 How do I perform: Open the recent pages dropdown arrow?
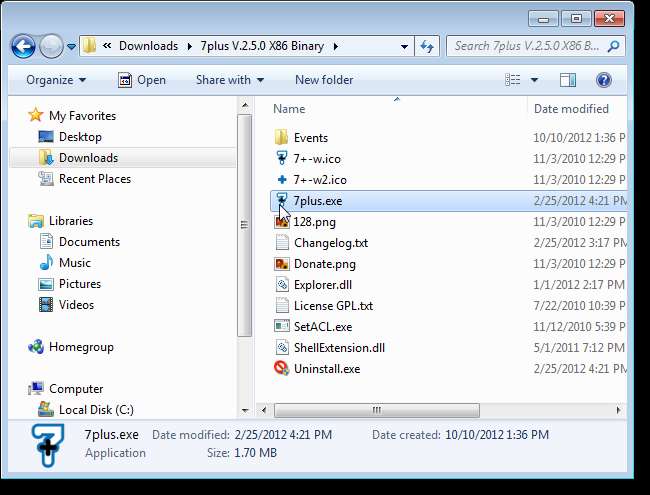[x=71, y=46]
